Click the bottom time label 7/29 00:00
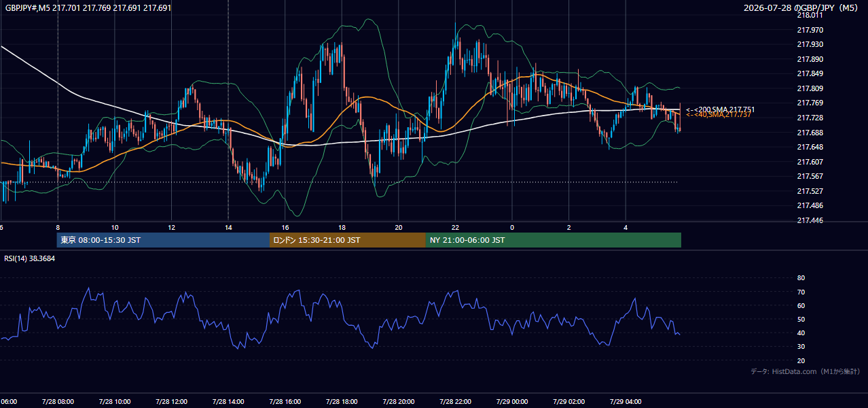 pyautogui.click(x=511, y=402)
